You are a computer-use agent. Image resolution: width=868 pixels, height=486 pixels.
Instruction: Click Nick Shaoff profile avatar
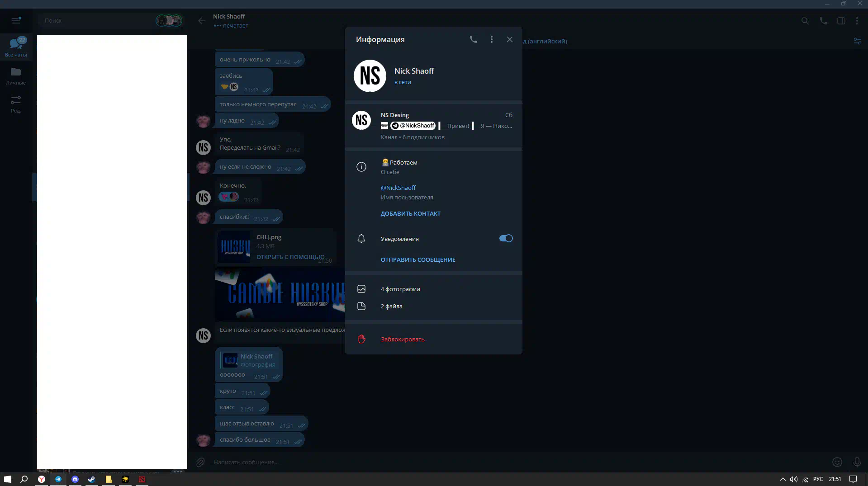tap(370, 76)
